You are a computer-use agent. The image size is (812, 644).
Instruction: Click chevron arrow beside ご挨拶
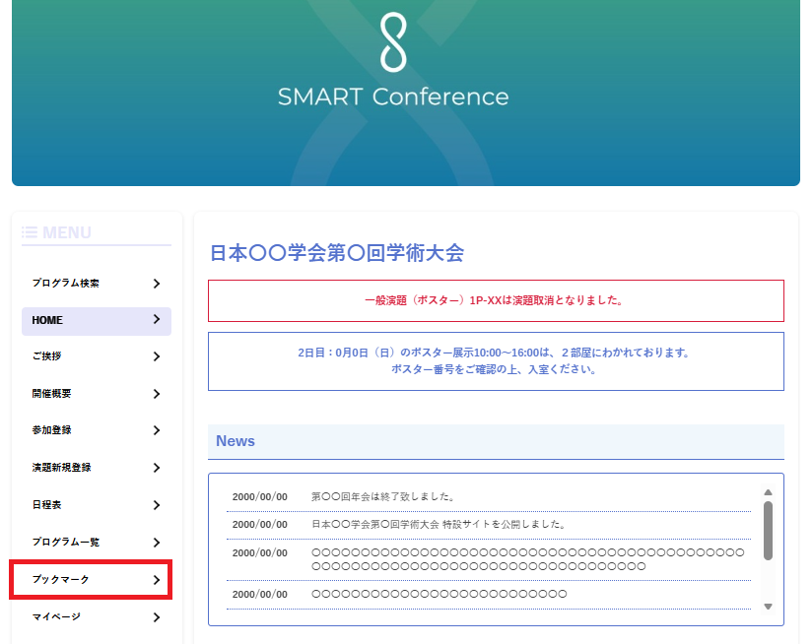click(157, 356)
